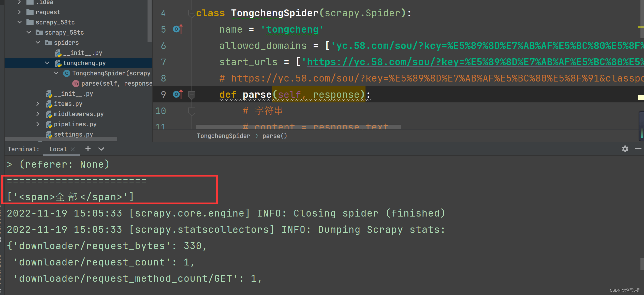
Task: Open settings.py file in project tree
Action: coord(73,134)
